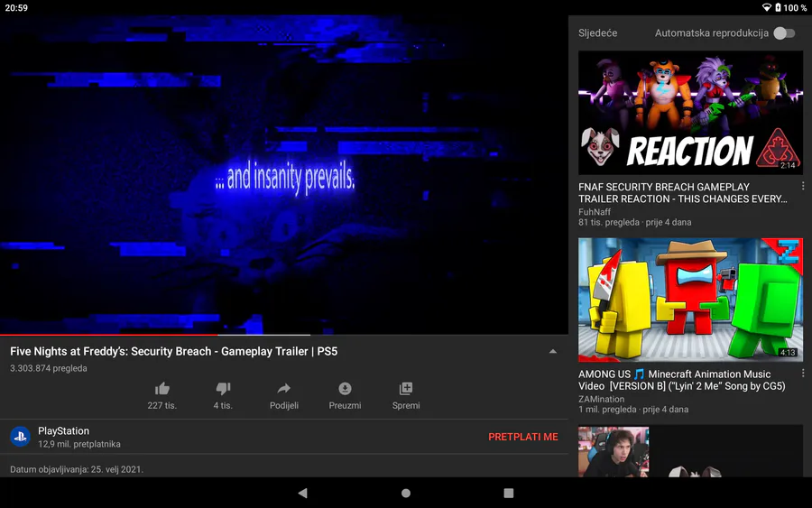Viewport: 812px width, 508px height.
Task: Subscribe via PRETPLATI ME button
Action: (x=523, y=437)
